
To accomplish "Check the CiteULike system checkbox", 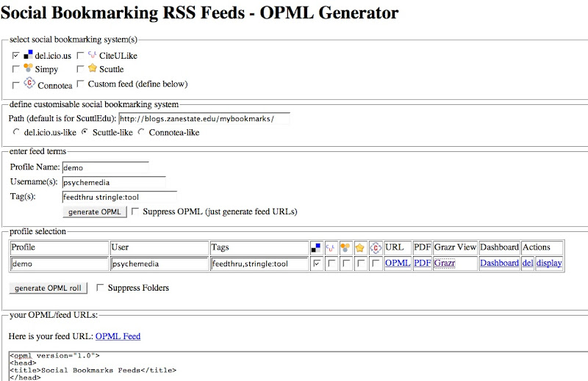I will click(80, 56).
